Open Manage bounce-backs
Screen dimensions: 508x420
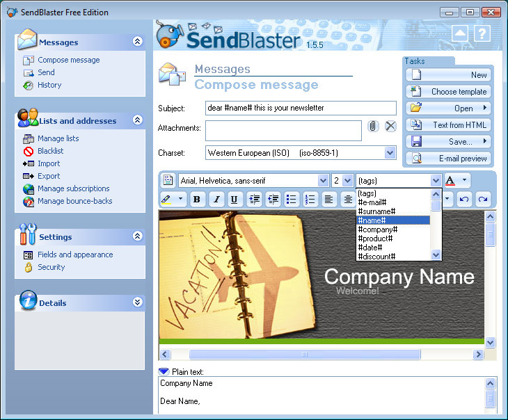[x=75, y=202]
